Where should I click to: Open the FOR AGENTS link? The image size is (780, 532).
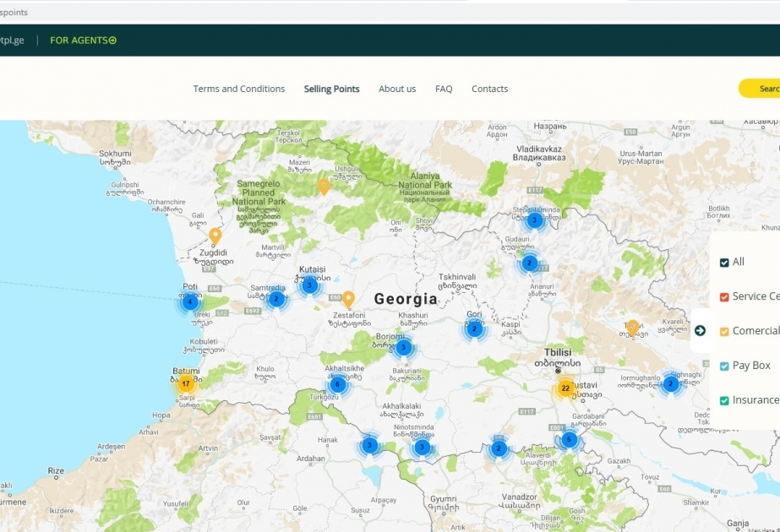(x=83, y=41)
